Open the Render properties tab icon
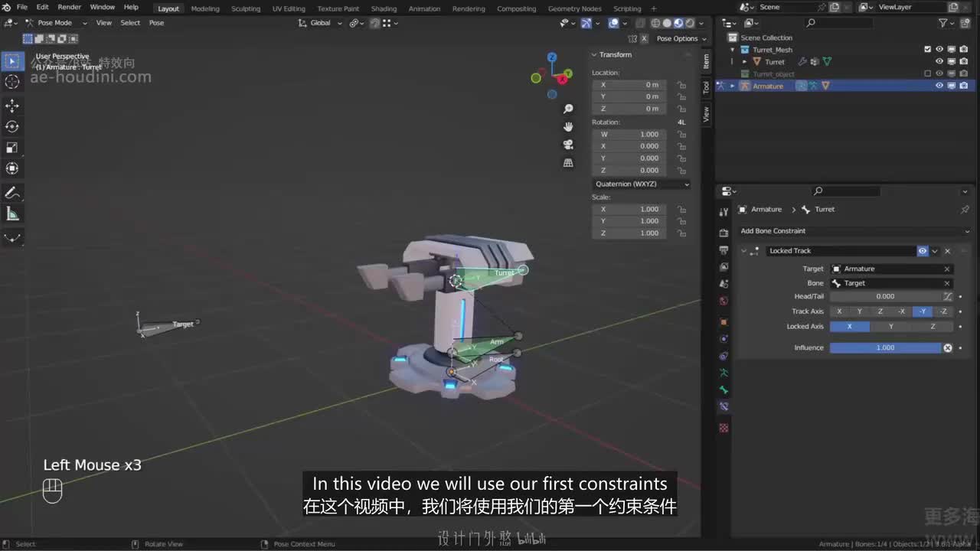The width and height of the screenshot is (980, 551). [724, 233]
